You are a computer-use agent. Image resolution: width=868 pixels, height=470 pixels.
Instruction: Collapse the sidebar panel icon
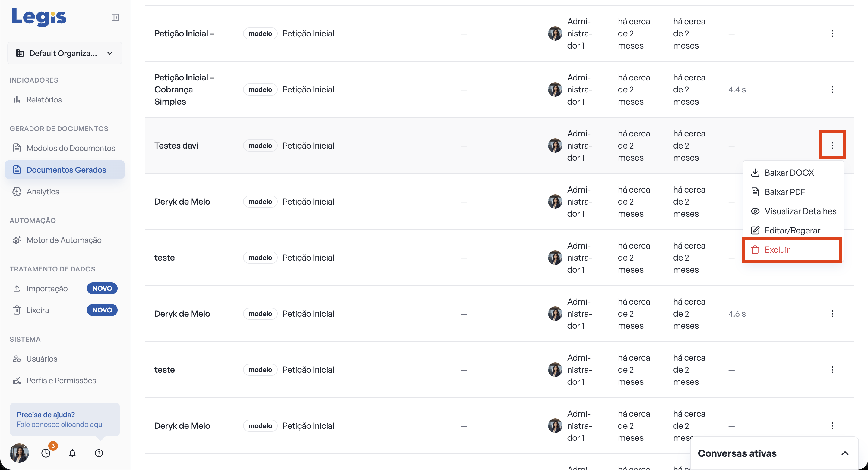coord(115,17)
